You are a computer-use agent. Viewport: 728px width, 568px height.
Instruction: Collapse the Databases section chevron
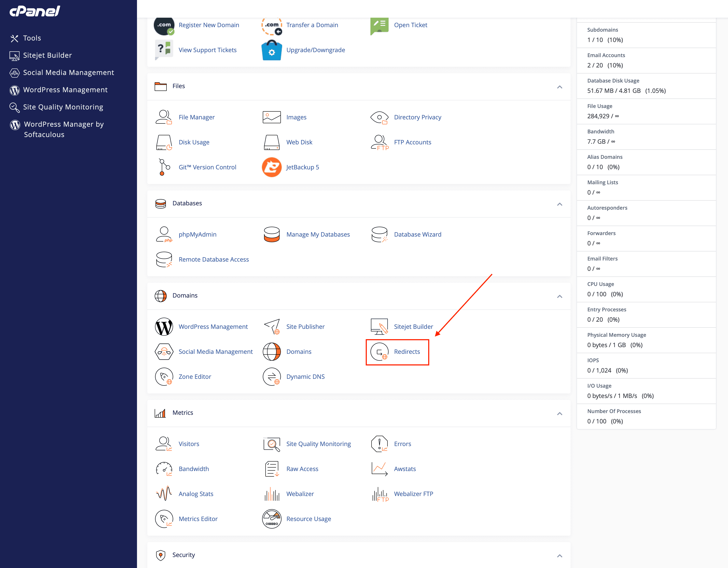559,204
